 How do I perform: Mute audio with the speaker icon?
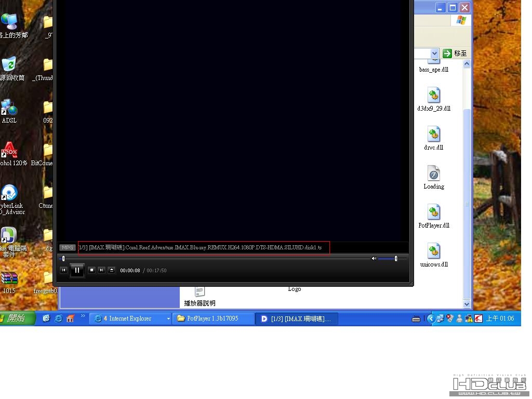point(374,259)
